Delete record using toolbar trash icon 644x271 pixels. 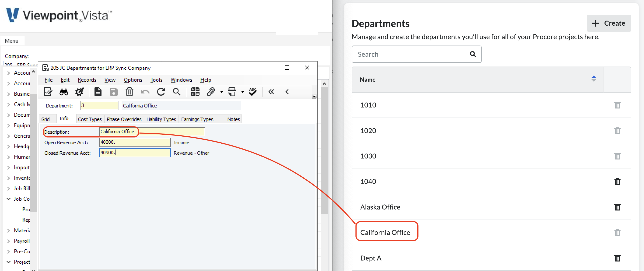[129, 92]
